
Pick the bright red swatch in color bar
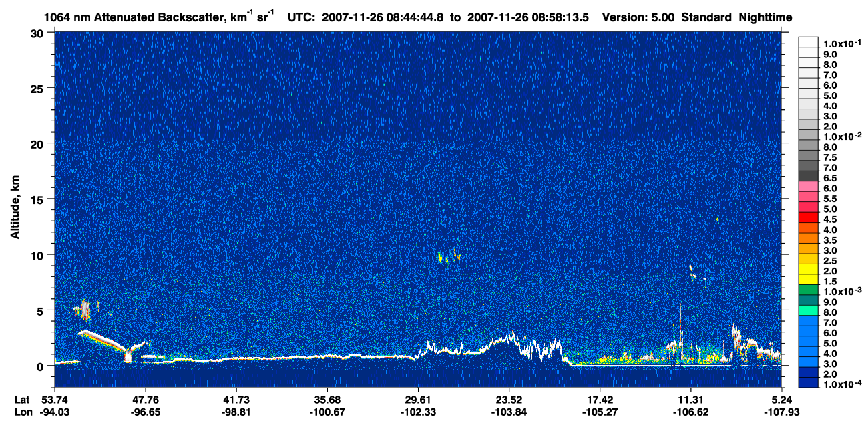pyautogui.click(x=809, y=217)
